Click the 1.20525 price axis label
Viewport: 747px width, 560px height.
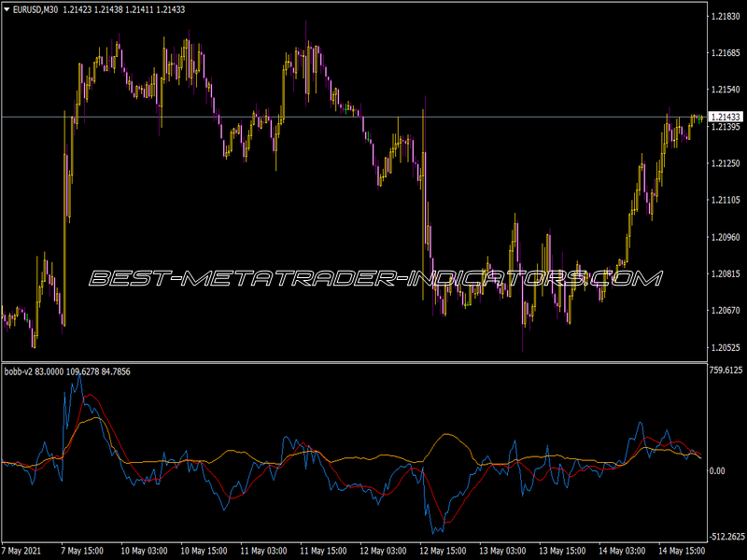(x=726, y=347)
